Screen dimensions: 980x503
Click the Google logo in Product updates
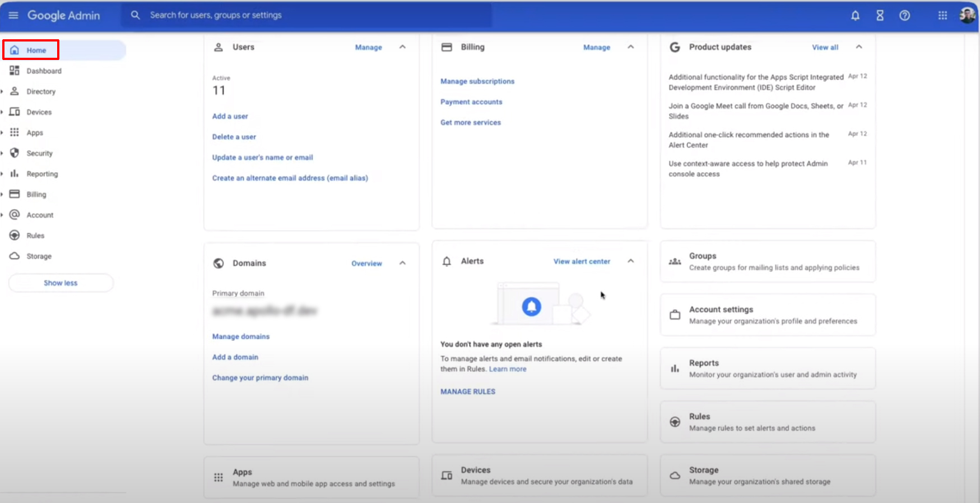675,47
